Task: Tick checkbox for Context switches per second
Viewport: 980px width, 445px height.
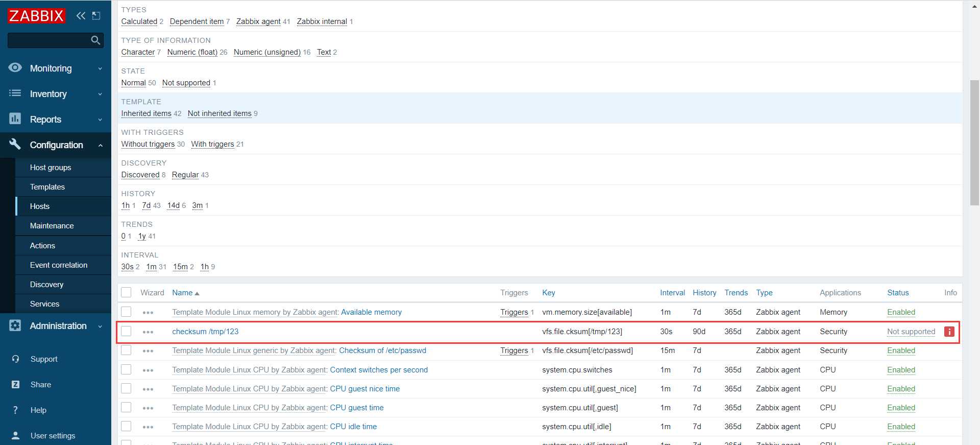Action: 126,369
